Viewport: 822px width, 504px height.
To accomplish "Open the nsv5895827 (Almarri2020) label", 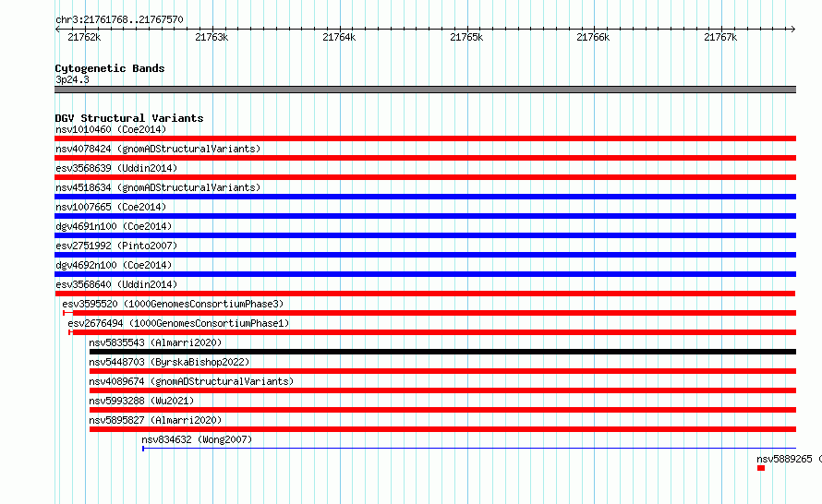I will click(155, 420).
